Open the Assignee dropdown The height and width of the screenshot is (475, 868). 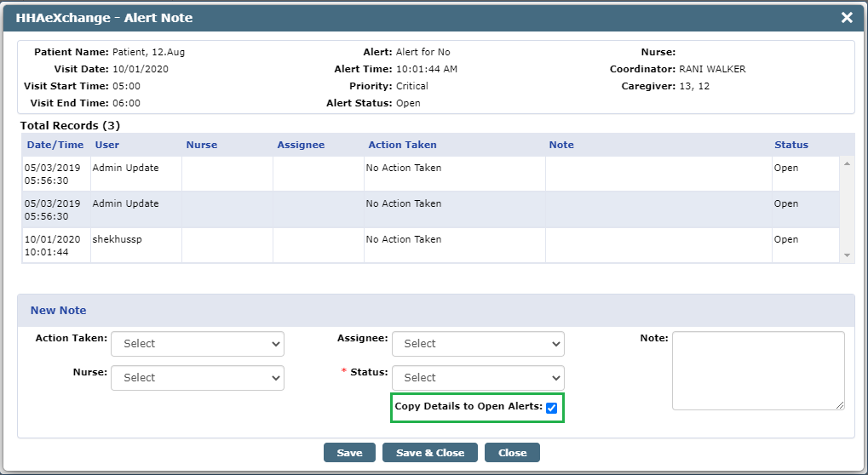click(478, 344)
